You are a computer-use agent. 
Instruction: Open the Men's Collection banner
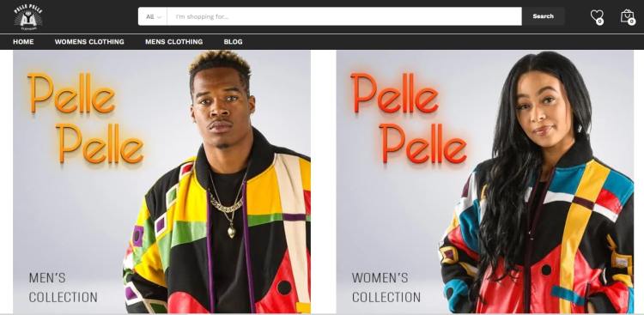click(161, 182)
